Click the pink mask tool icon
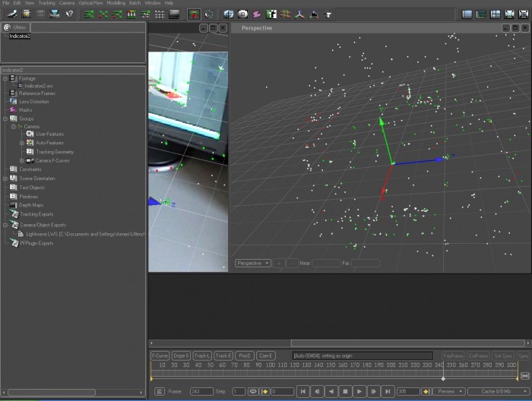 [x=257, y=14]
